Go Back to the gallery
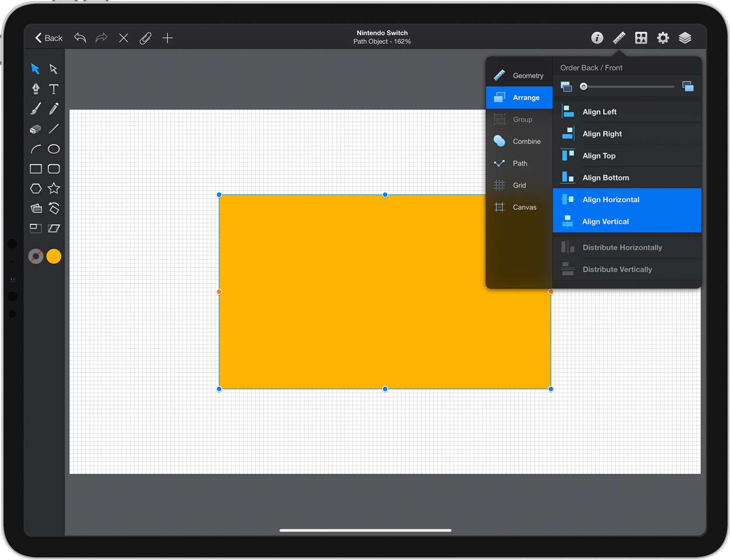The height and width of the screenshot is (560, 730). (x=49, y=38)
